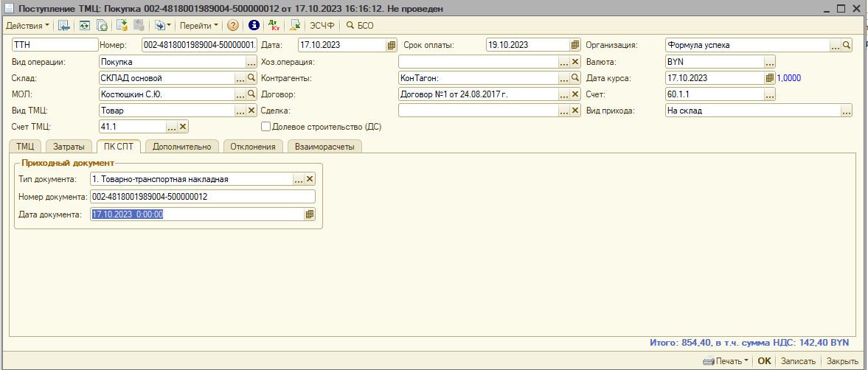Open the Взаиморасчеты tab
This screenshot has height=370, width=868.
click(x=324, y=147)
